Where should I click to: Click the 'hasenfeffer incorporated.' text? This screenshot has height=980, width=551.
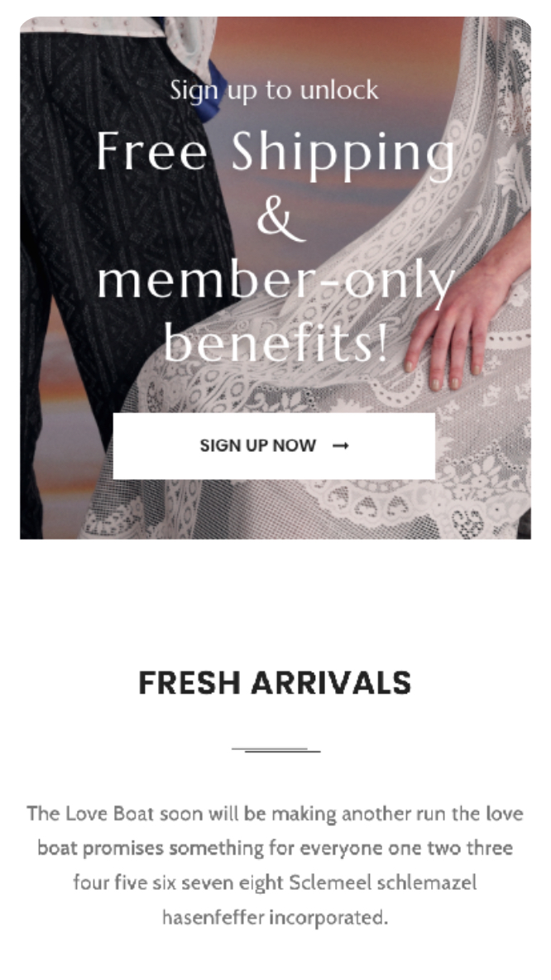[x=275, y=917]
